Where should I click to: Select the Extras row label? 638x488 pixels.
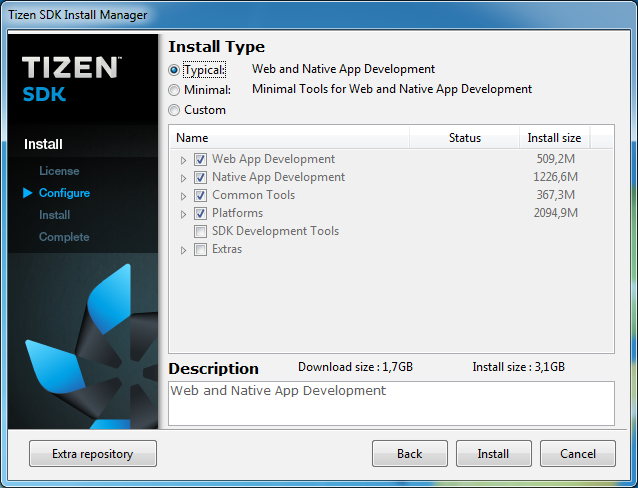click(x=227, y=249)
